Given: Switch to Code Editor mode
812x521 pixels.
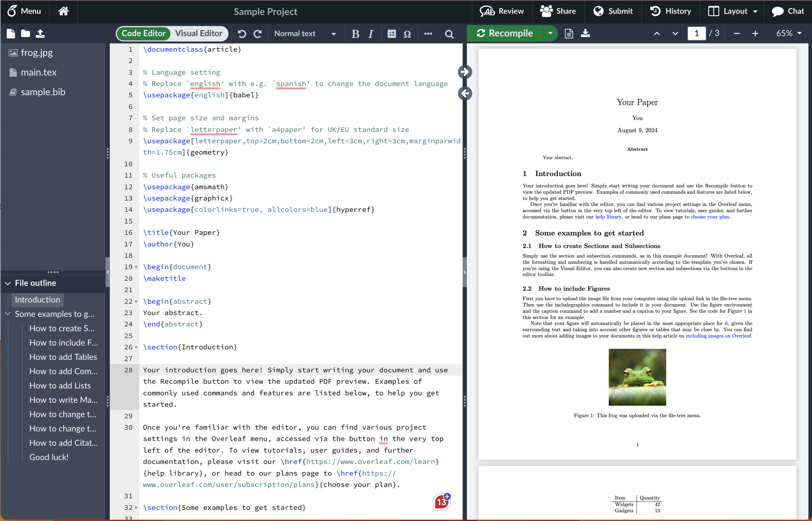Looking at the screenshot, I should (143, 33).
